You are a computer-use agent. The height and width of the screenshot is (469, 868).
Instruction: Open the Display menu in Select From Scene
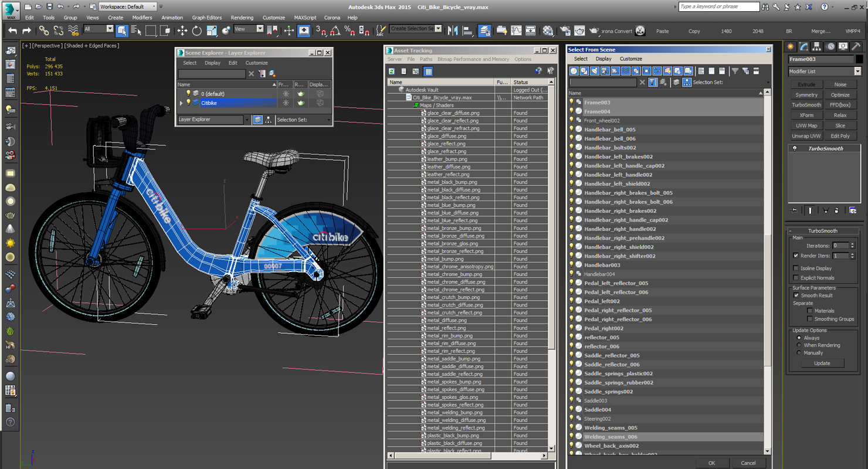coord(603,59)
